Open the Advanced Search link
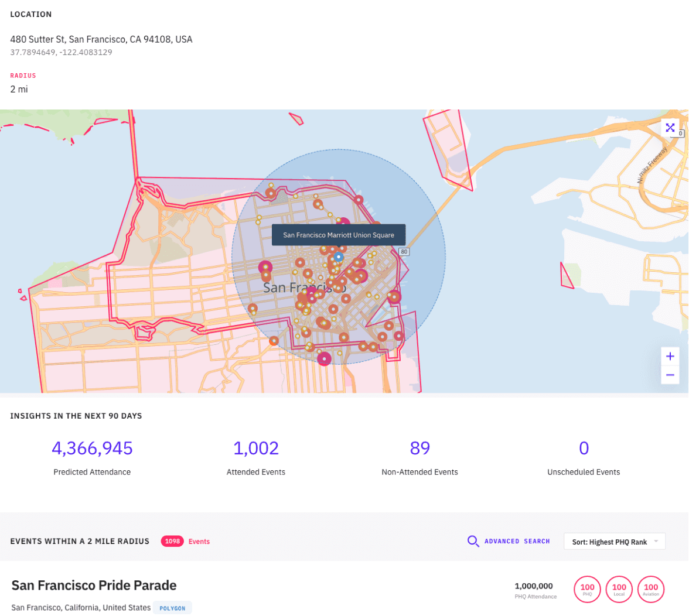The image size is (689, 616). [517, 541]
